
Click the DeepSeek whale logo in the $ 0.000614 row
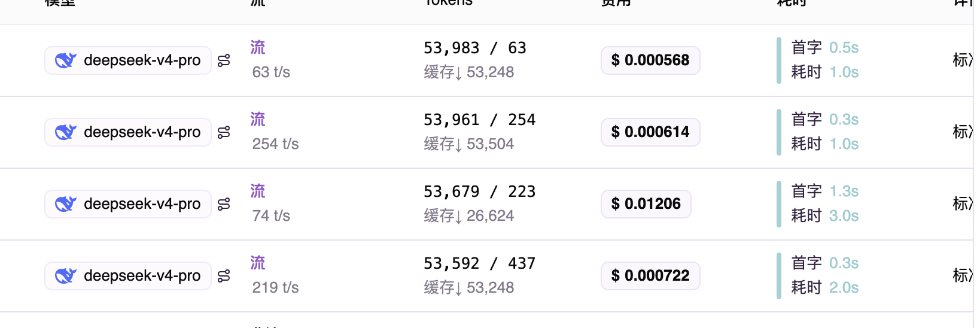click(x=66, y=132)
